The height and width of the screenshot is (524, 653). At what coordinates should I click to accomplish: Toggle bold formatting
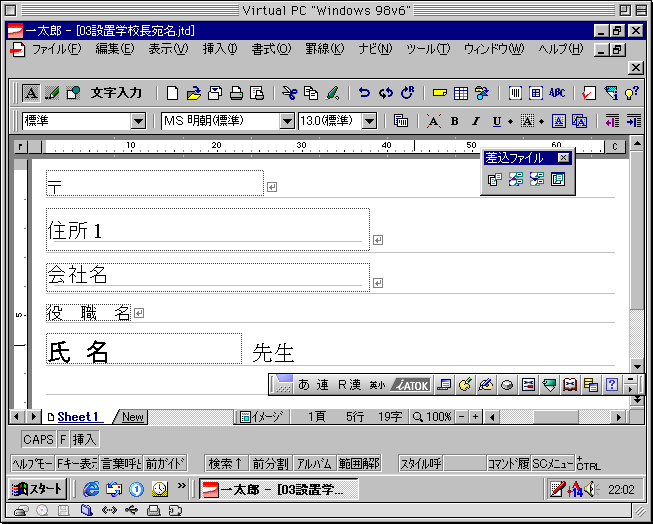pos(454,121)
